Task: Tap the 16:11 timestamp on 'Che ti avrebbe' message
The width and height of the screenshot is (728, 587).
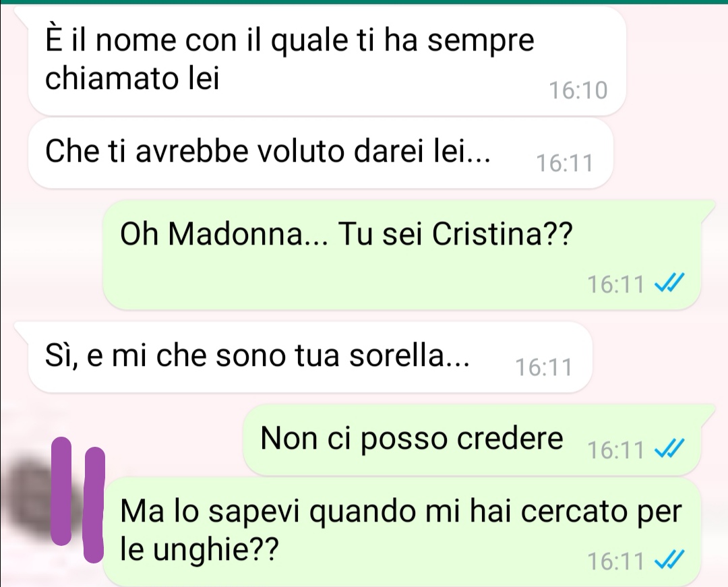Action: pos(565,163)
